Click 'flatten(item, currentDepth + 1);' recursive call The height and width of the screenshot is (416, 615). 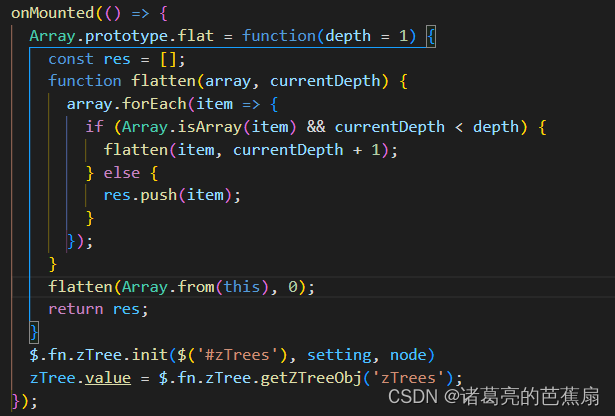(x=251, y=150)
